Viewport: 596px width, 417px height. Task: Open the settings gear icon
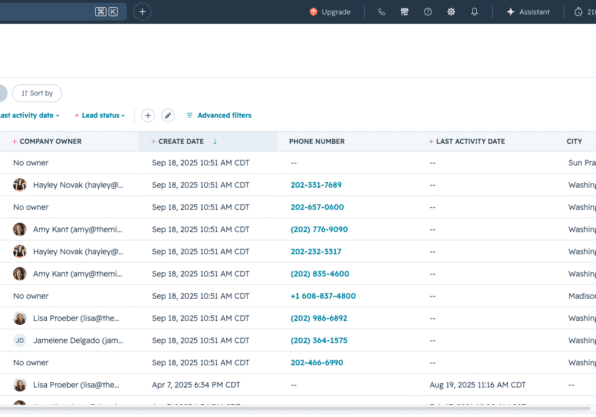451,12
